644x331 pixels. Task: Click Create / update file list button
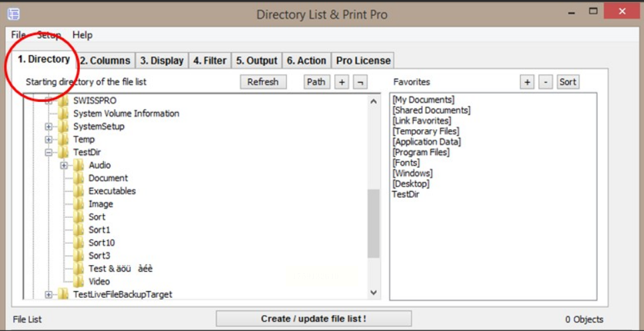click(314, 319)
